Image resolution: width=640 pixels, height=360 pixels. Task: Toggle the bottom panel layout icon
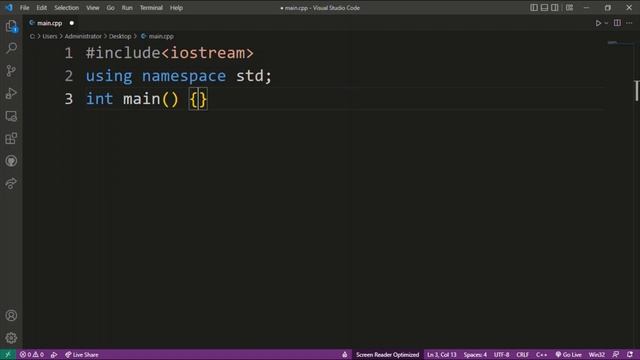(544, 7)
